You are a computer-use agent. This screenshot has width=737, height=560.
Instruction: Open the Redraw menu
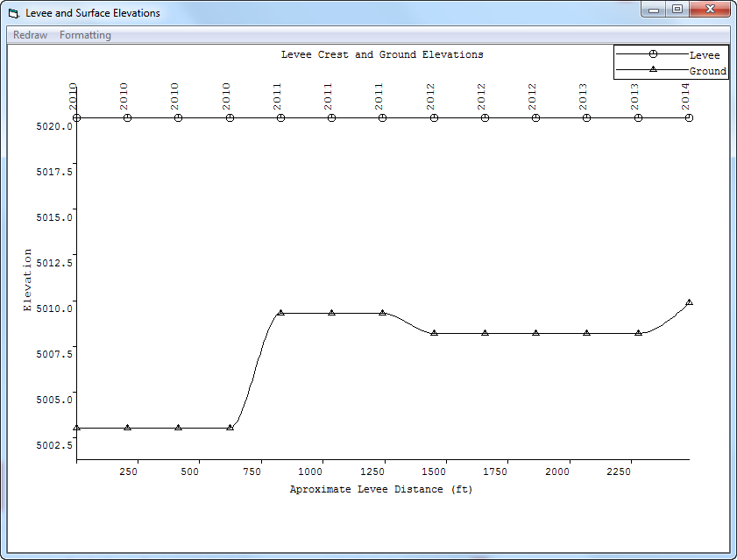click(30, 35)
